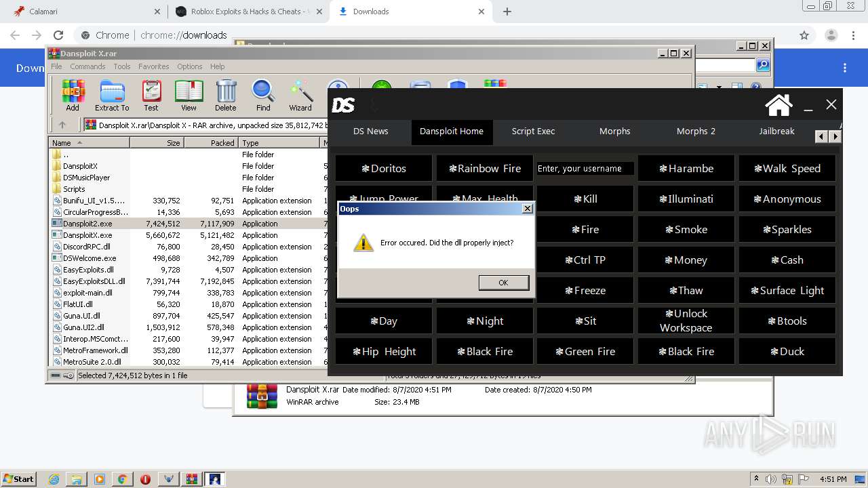Close the Oops error dialog
This screenshot has height=488, width=868.
[528, 209]
